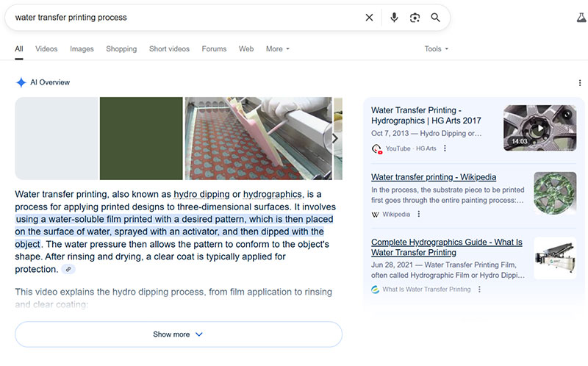Viewport: 588px width, 366px height.
Task: Click the 'hydro dipping' underlined term
Action: pyautogui.click(x=201, y=194)
